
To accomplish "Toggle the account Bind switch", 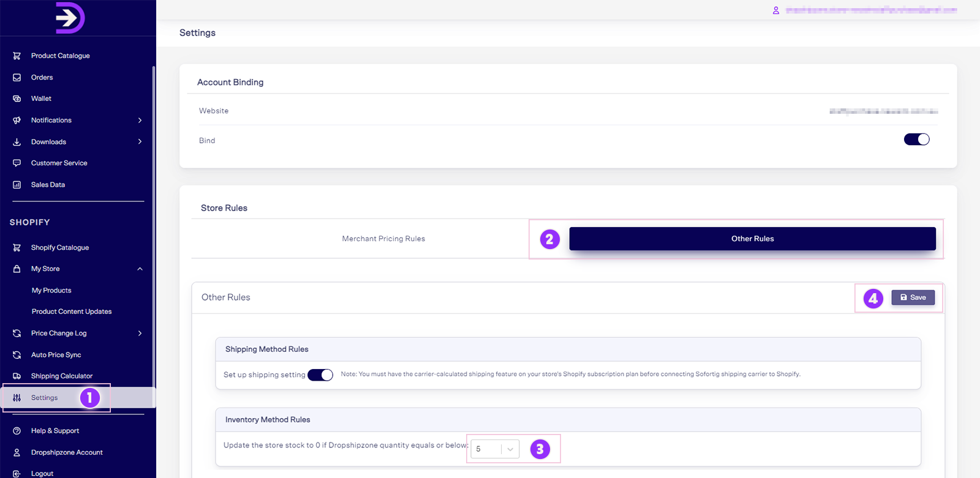I will point(917,140).
